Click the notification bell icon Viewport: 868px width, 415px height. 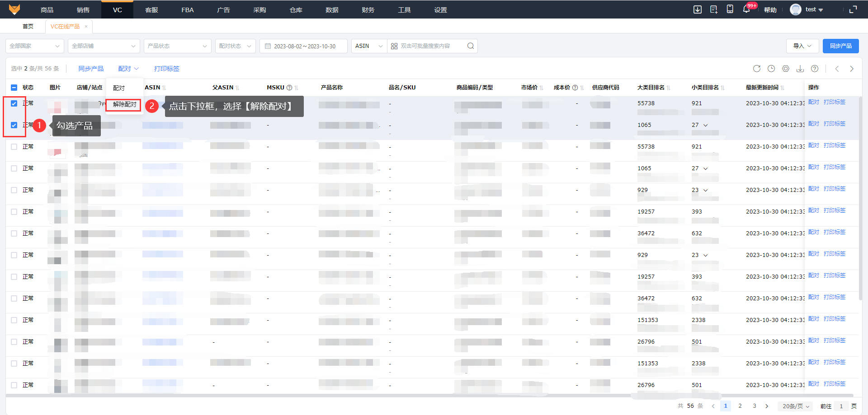(x=746, y=9)
